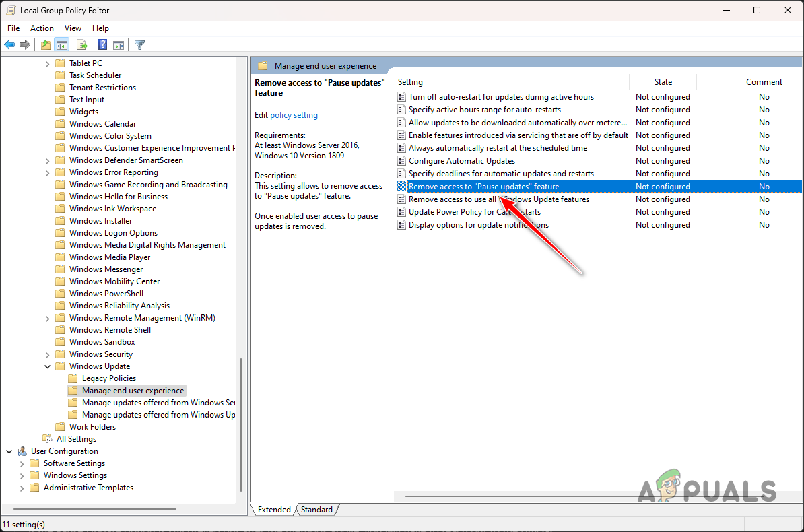
Task: Click the Export List toolbar icon
Action: click(x=81, y=45)
